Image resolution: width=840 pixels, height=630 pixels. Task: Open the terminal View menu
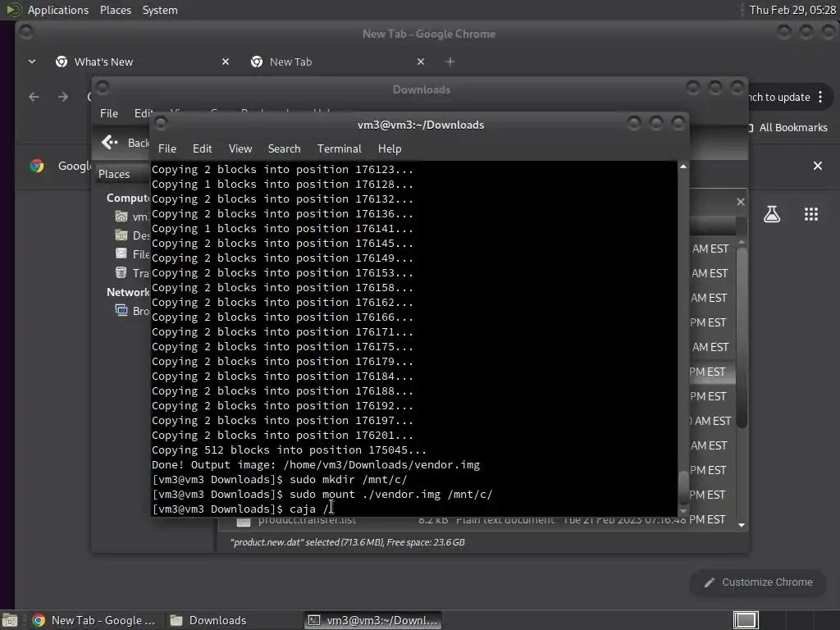click(x=240, y=149)
